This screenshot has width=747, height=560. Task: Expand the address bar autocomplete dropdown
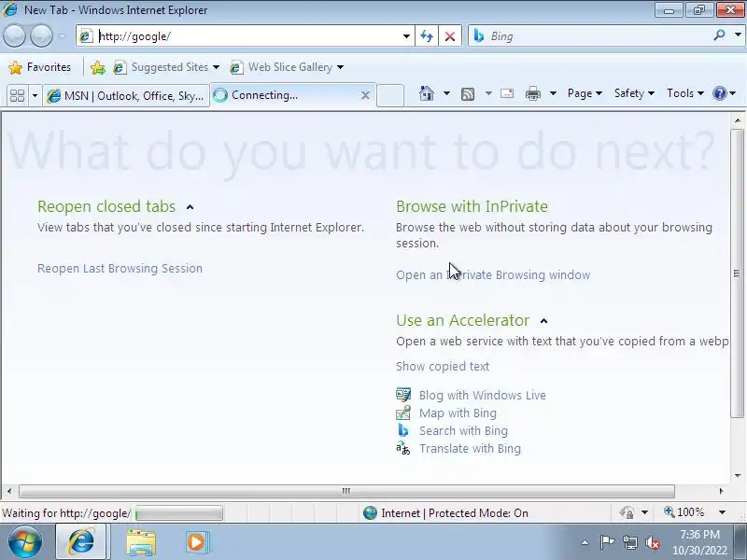(406, 36)
